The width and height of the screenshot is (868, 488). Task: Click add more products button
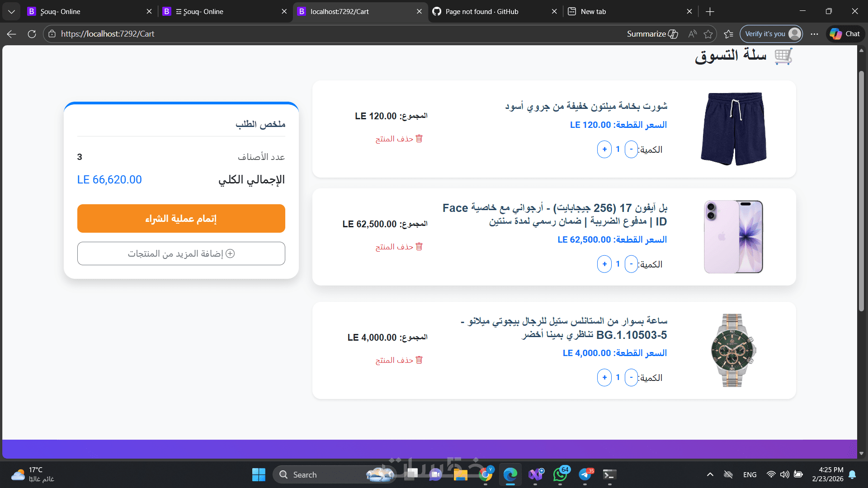pos(181,253)
